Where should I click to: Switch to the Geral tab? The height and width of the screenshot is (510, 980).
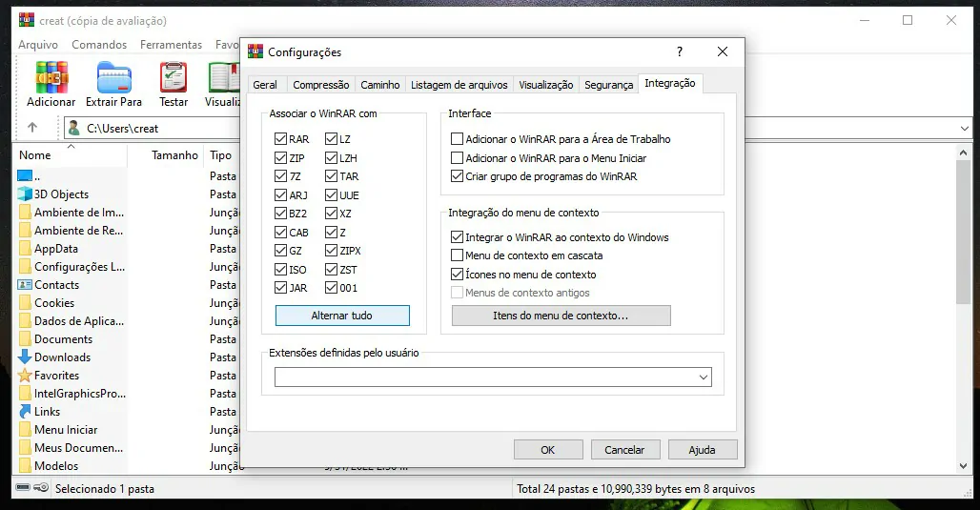265,85
